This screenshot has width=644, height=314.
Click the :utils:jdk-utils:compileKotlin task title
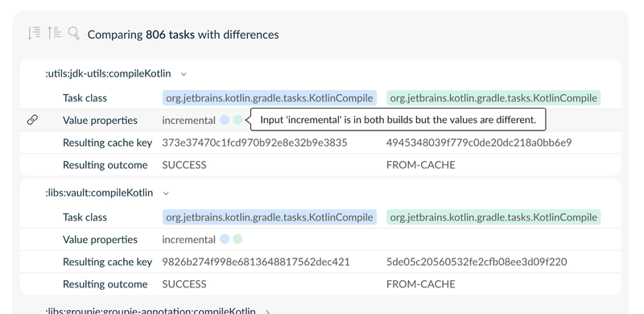pyautogui.click(x=108, y=73)
